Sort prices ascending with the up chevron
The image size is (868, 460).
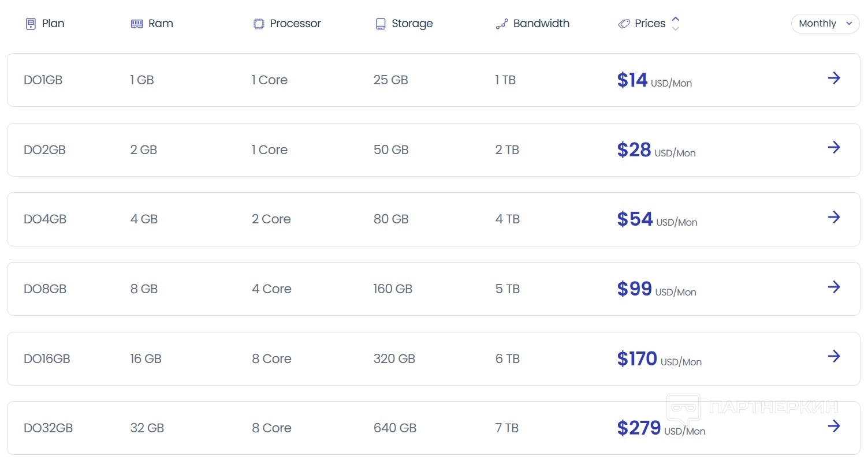[676, 19]
